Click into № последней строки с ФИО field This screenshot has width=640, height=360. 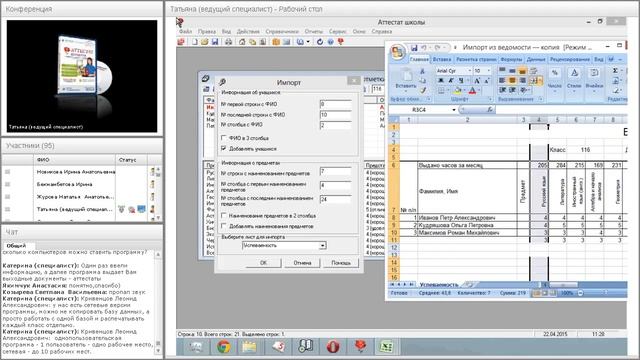point(336,115)
